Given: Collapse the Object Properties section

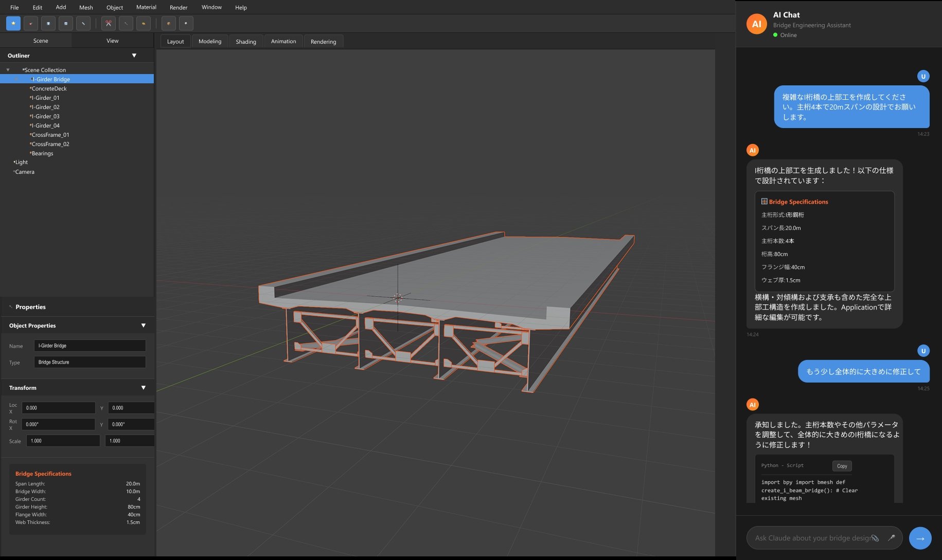Looking at the screenshot, I should coord(143,326).
